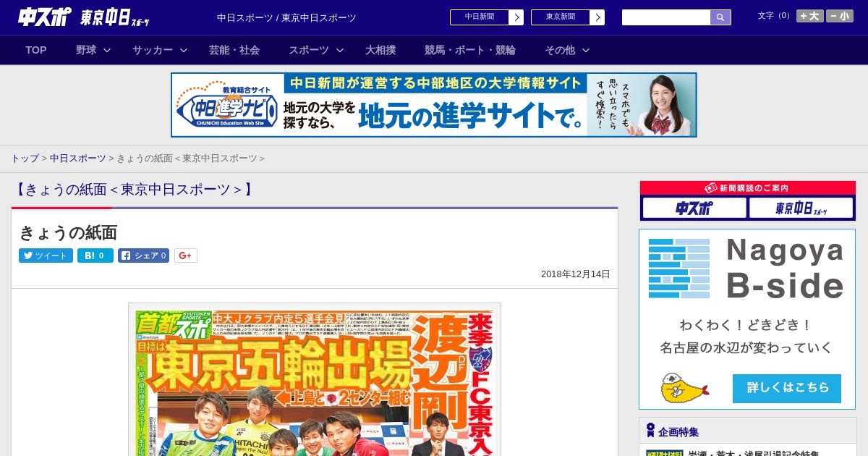The width and height of the screenshot is (868, 456).
Task: Expand the サッカー dropdown chevron
Action: (184, 50)
